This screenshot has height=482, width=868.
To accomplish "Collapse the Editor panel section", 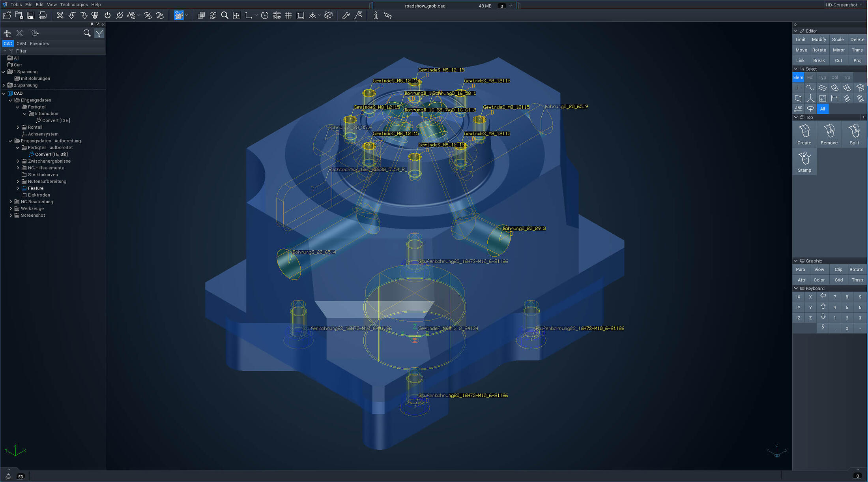I will (x=796, y=31).
